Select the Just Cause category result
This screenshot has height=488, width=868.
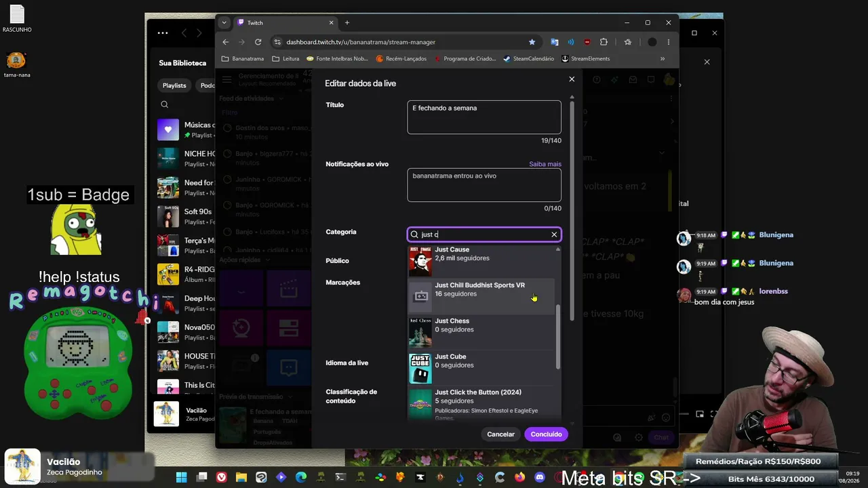point(481,260)
